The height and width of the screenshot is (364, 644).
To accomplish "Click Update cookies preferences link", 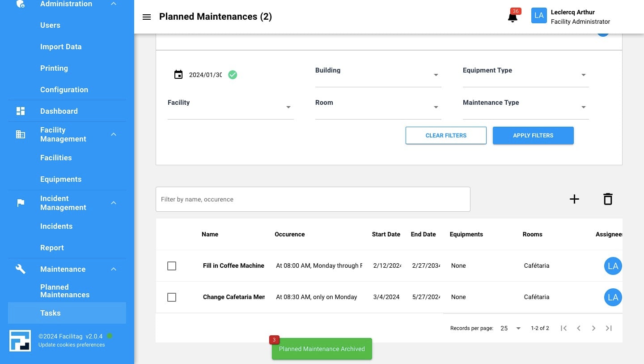I will click(72, 345).
